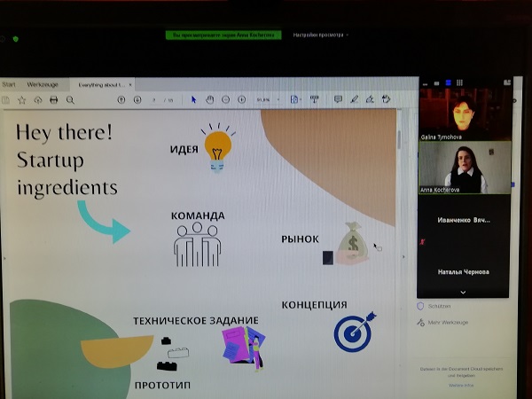Click the Иванченко participant tile
The height and width of the screenshot is (399, 532).
pyautogui.click(x=464, y=220)
